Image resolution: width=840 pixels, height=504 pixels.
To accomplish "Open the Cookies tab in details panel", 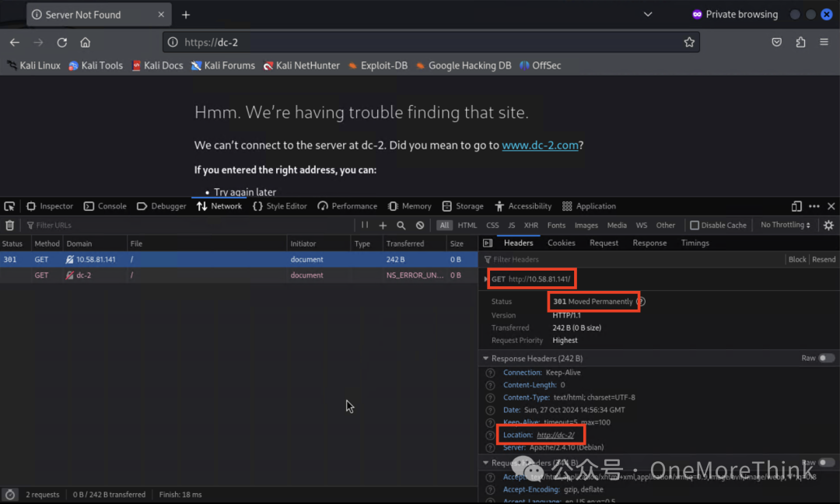I will 561,243.
